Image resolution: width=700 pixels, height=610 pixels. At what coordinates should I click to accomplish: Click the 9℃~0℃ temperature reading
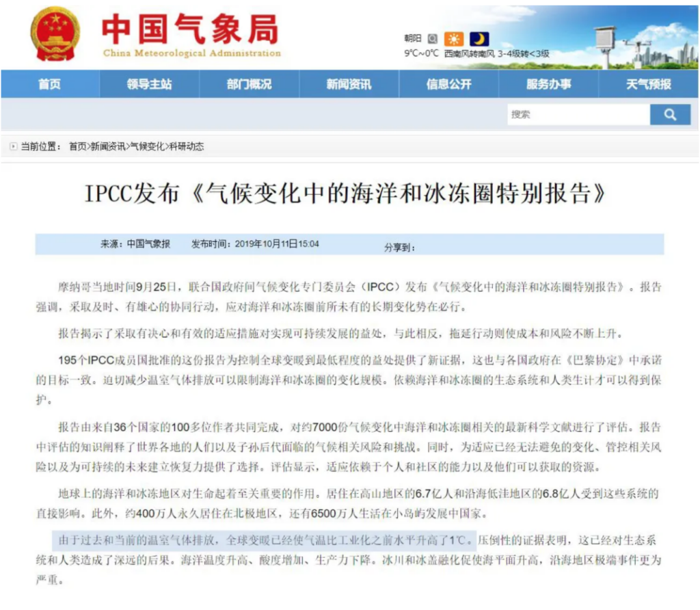point(421,53)
